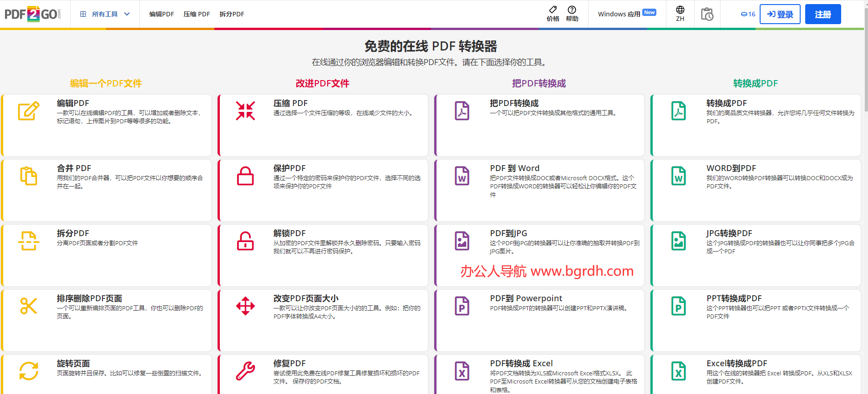Select the PDF到 Powerpoint card title
The image size is (868, 394).
coord(526,298)
